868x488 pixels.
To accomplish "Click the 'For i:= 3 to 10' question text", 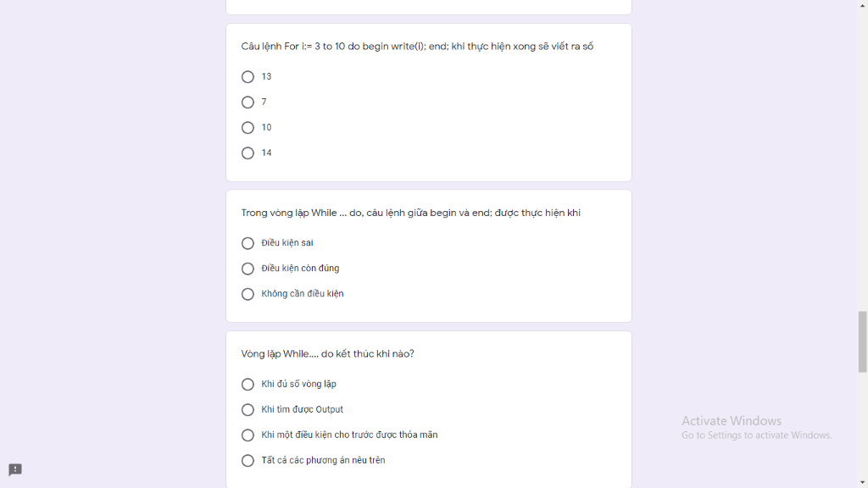I will [x=417, y=47].
